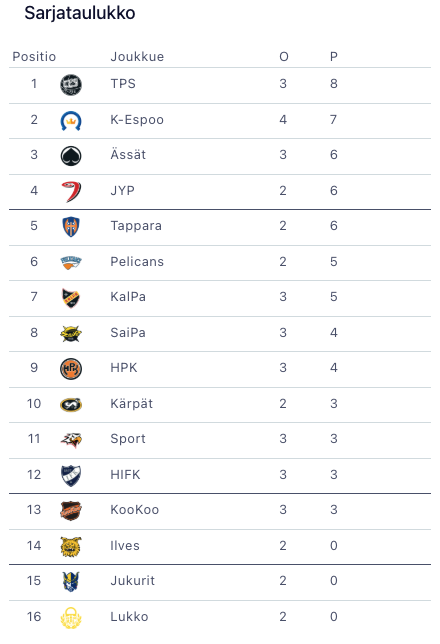Click the Kärpät team logo
440x644 pixels.
(71, 405)
